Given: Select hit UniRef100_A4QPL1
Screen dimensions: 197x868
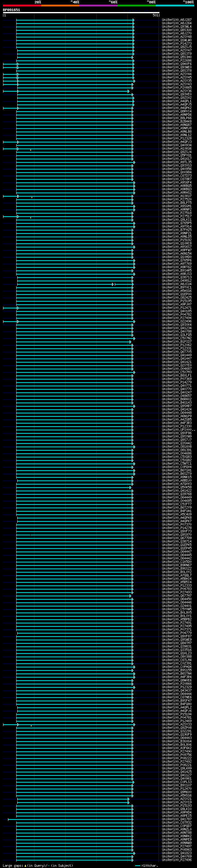Looking at the screenshot, I should (177, 101).
